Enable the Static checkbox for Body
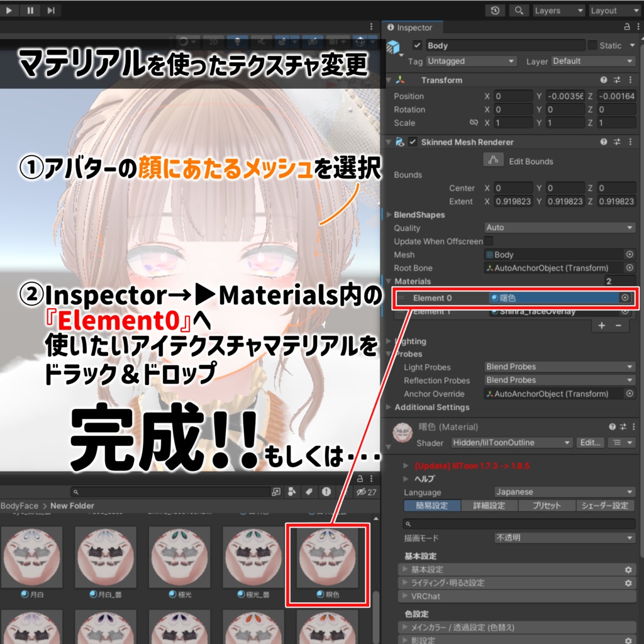644x644 pixels. click(592, 45)
